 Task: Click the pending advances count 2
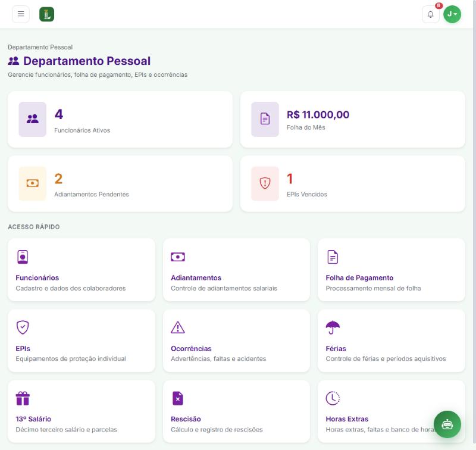(58, 179)
